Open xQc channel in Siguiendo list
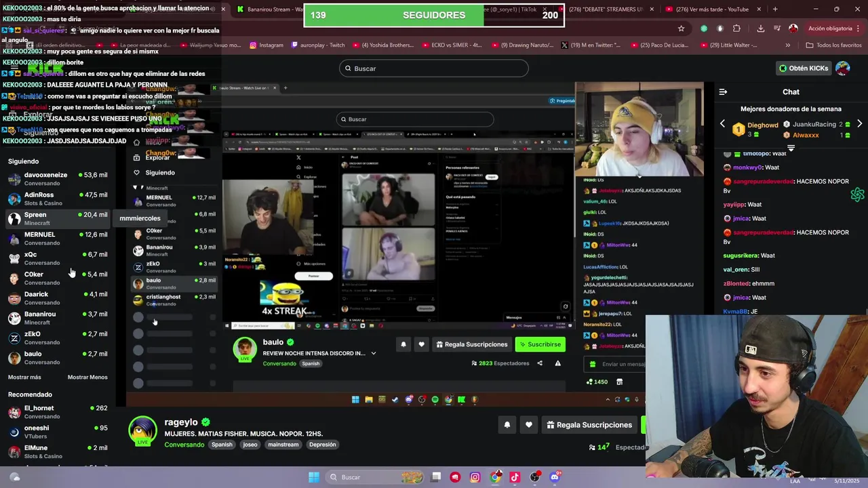868x488 pixels. coord(58,258)
